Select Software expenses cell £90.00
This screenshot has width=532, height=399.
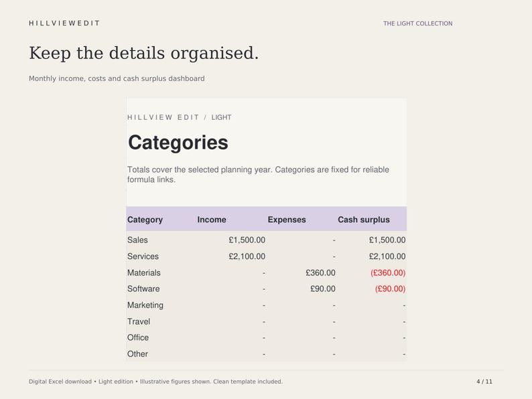click(x=323, y=289)
